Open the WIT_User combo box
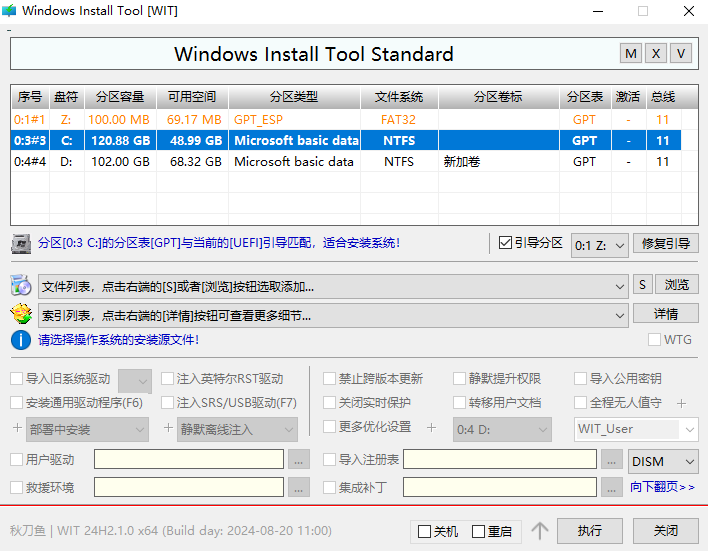Viewport: 708px width, 551px height. click(636, 430)
